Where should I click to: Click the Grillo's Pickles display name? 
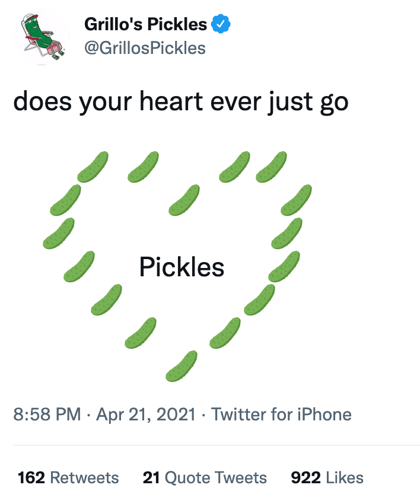(146, 24)
